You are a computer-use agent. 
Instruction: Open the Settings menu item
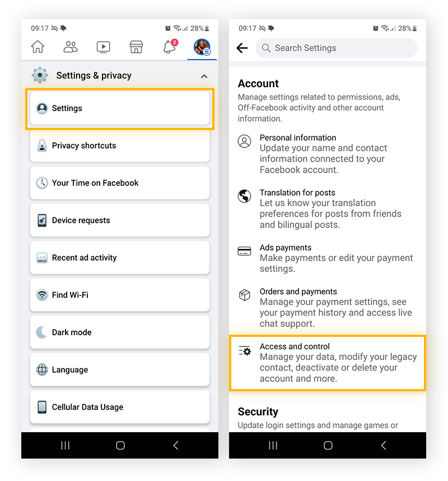[x=120, y=108]
